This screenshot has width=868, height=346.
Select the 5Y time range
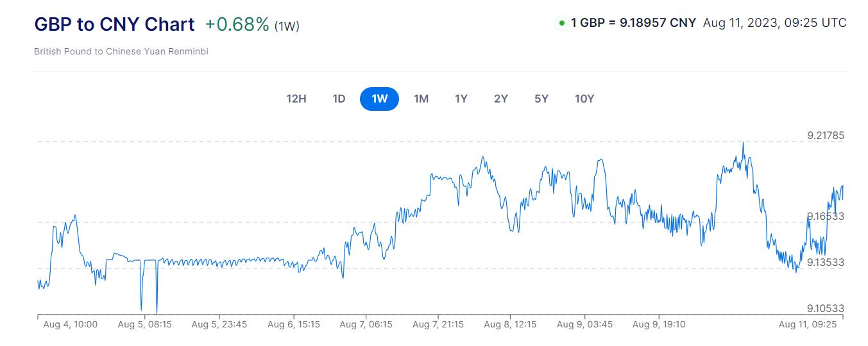coord(541,99)
